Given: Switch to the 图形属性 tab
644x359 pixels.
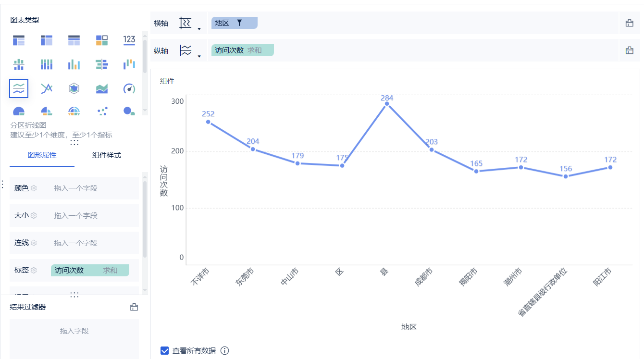Looking at the screenshot, I should [x=42, y=155].
